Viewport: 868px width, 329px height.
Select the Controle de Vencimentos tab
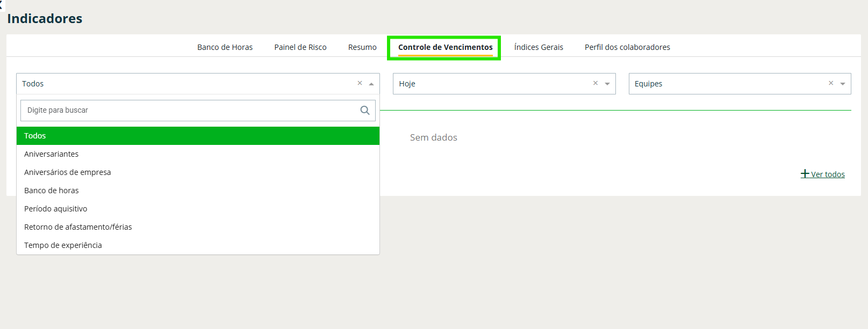[445, 47]
